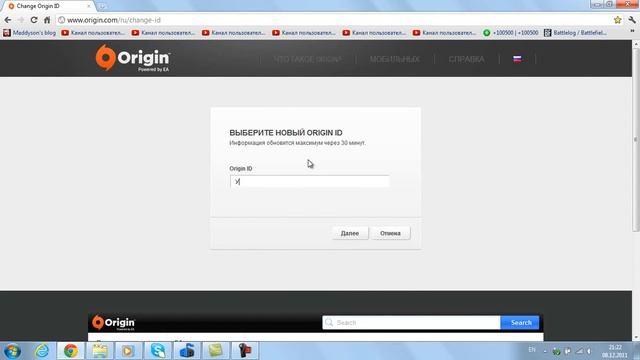Open a new browser tab

pos(102,6)
